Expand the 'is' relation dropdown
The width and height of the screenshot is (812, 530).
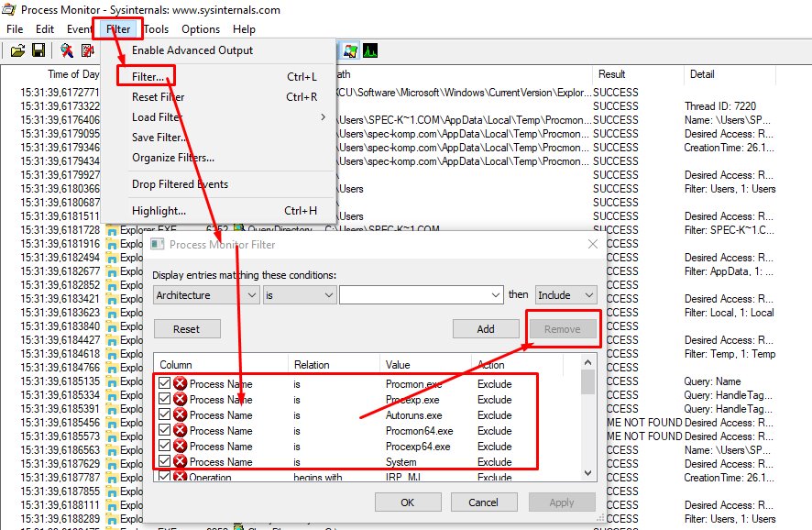(x=300, y=295)
